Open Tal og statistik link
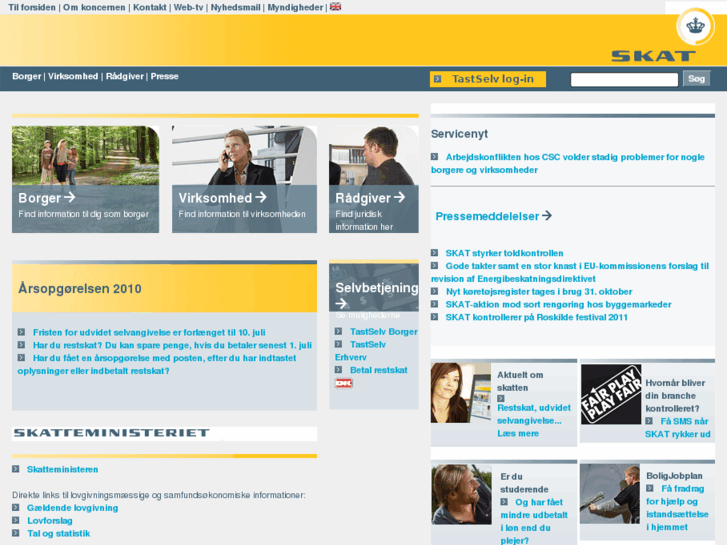The image size is (727, 545). point(58,533)
